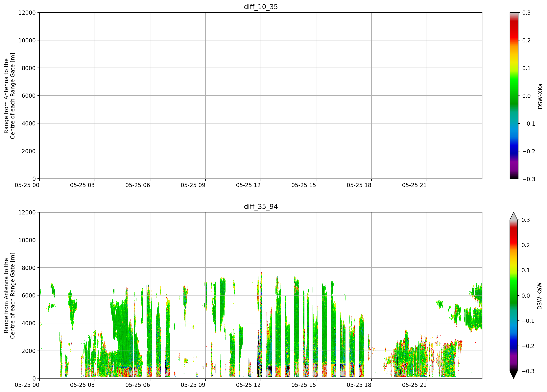Click the 05-25 18 x-tick under diff_35_94
Image resolution: width=547 pixels, height=392 pixels.
pos(359,385)
